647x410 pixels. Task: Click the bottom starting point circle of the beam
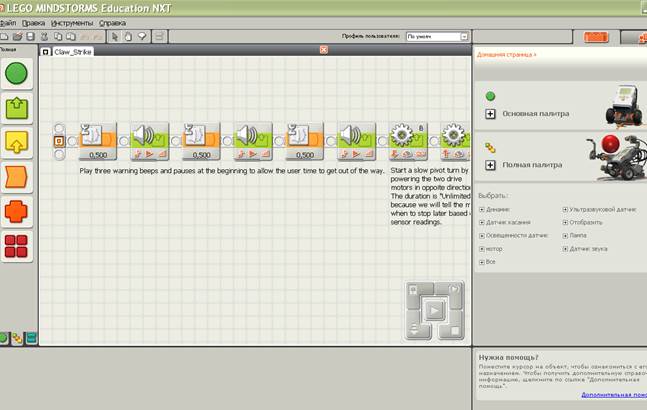[59, 155]
